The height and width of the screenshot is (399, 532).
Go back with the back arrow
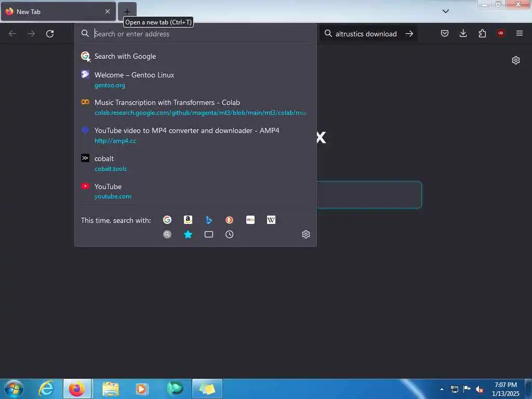(x=12, y=34)
